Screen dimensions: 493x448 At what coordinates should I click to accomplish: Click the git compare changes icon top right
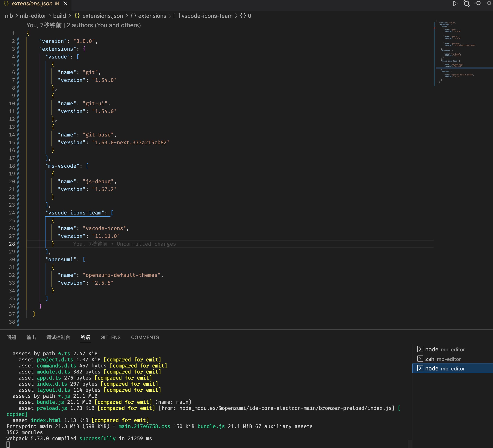coord(467,4)
